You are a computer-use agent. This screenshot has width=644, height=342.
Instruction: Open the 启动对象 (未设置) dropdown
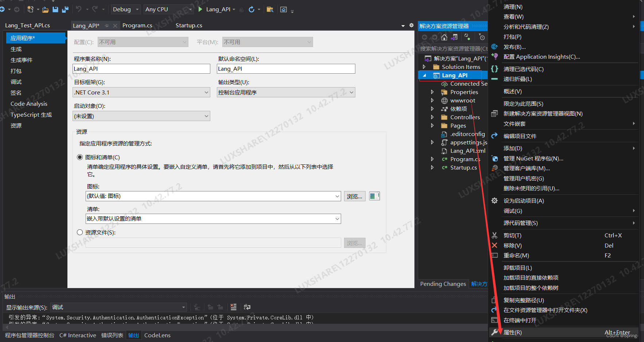(141, 116)
